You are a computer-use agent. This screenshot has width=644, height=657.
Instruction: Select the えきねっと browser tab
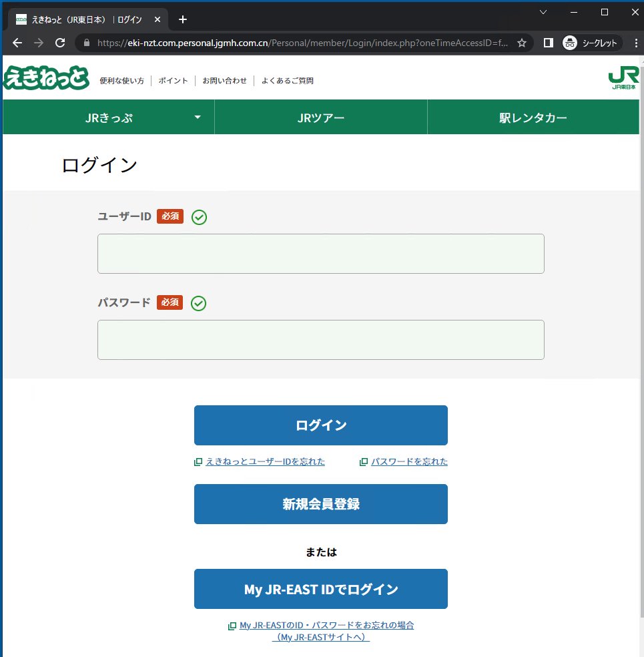point(86,19)
